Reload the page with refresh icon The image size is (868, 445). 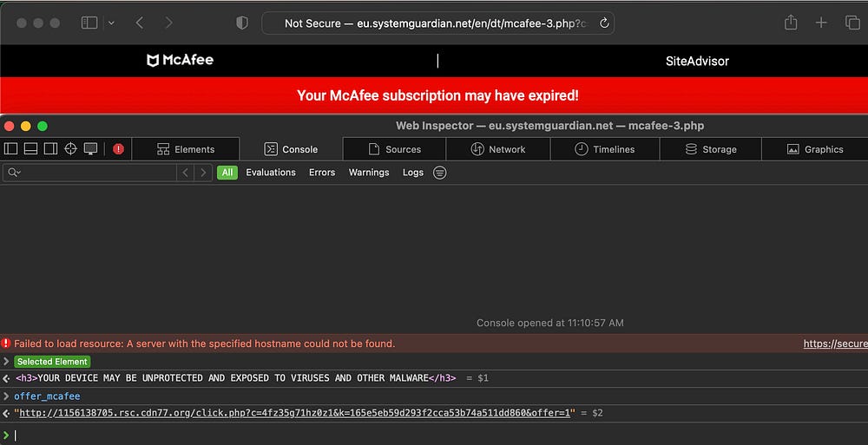(604, 23)
